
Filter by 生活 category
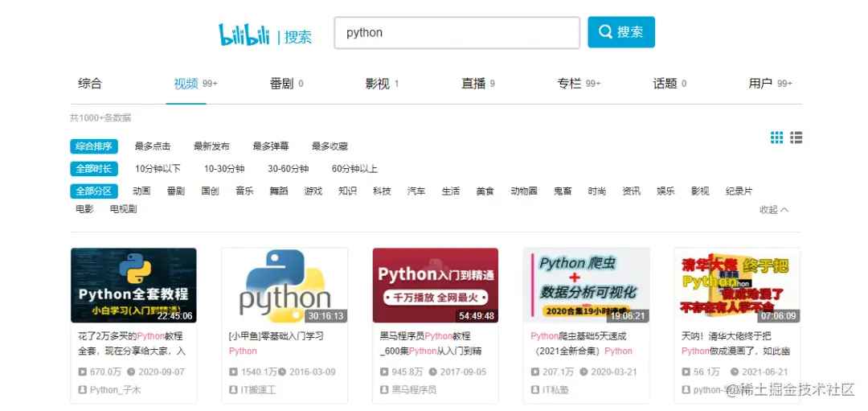coord(451,191)
